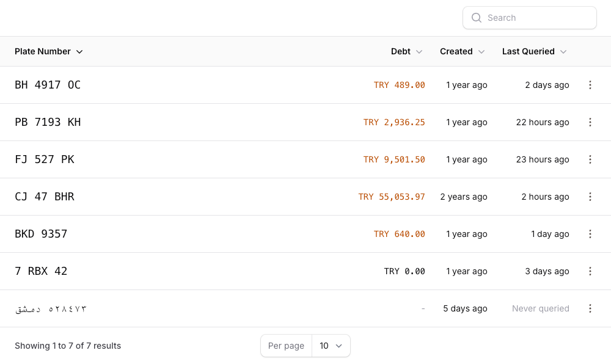Click the TRY 55,053.97 debt amount
The height and width of the screenshot is (364, 611).
point(392,197)
